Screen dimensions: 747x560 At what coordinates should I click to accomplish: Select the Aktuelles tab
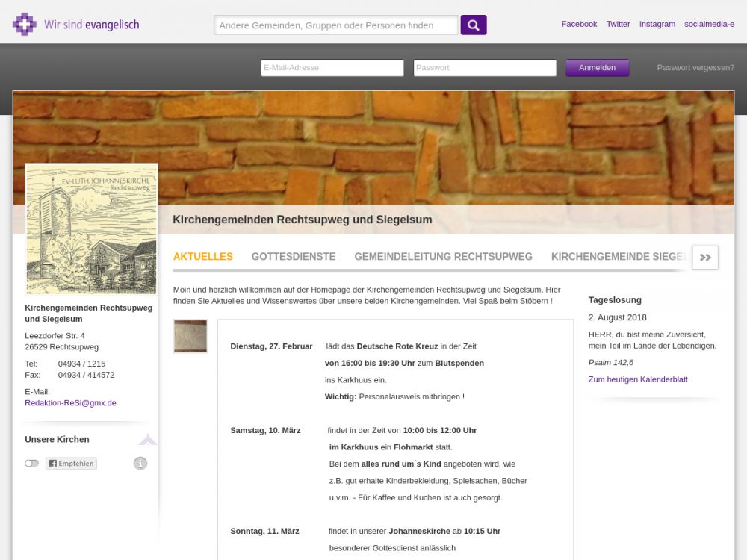203,256
